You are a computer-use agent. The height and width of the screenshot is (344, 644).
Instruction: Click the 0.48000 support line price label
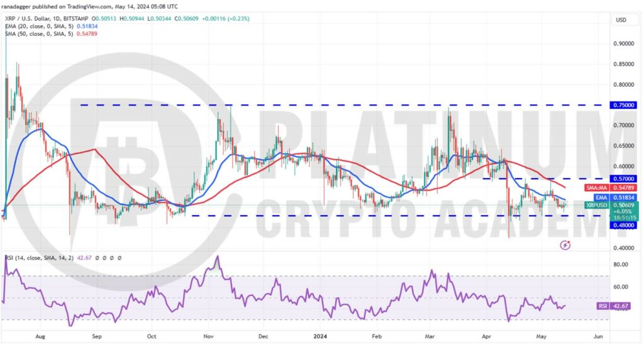(x=623, y=225)
